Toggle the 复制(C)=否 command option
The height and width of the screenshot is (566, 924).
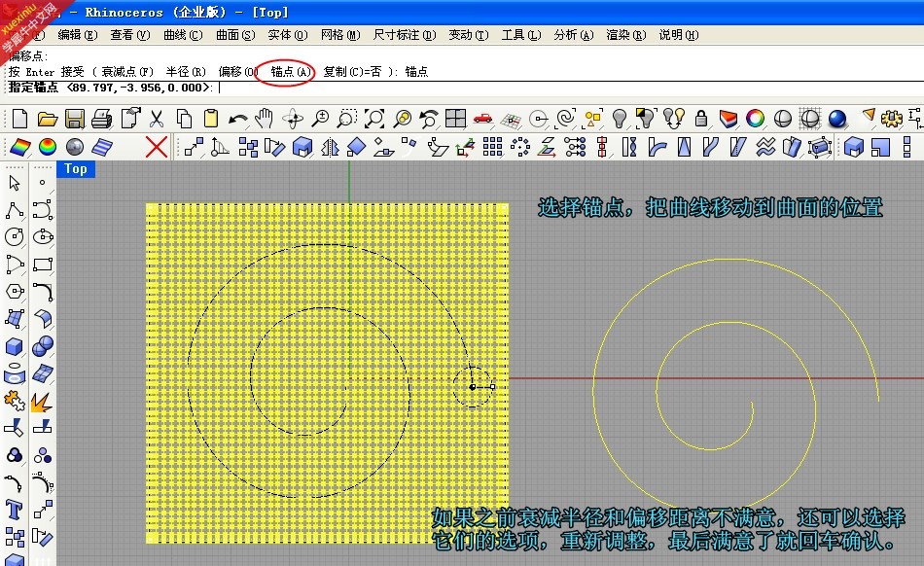point(352,72)
